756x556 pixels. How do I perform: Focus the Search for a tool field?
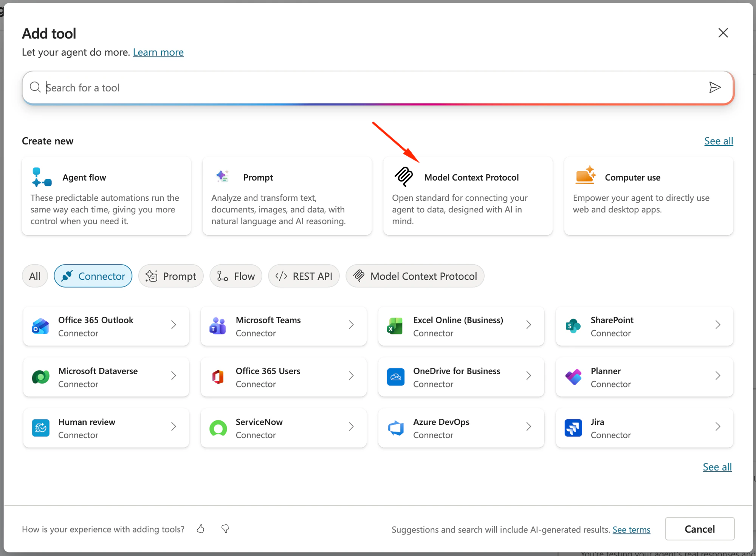tap(378, 88)
